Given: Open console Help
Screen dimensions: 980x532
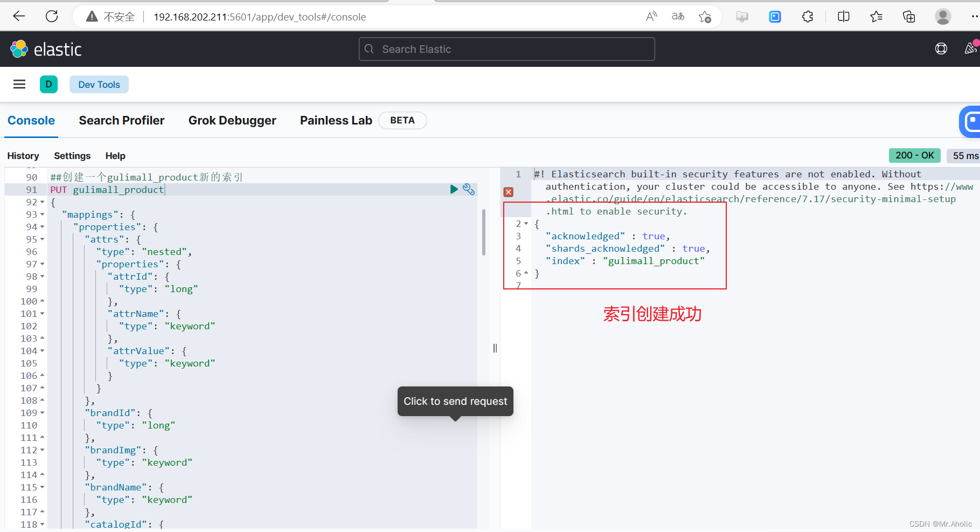Looking at the screenshot, I should pyautogui.click(x=115, y=156).
